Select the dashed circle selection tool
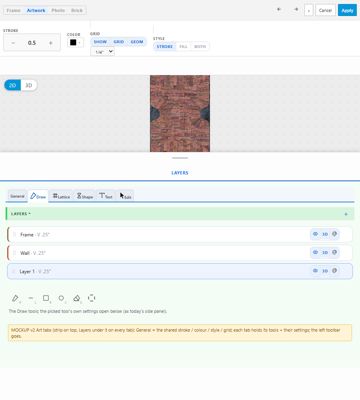 coord(92,298)
